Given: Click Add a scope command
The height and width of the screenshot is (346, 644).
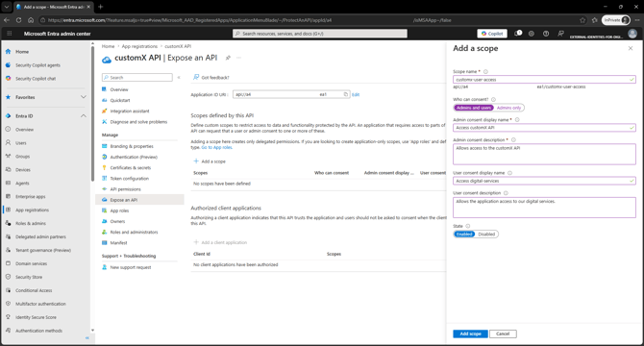Looking at the screenshot, I should tap(210, 161).
